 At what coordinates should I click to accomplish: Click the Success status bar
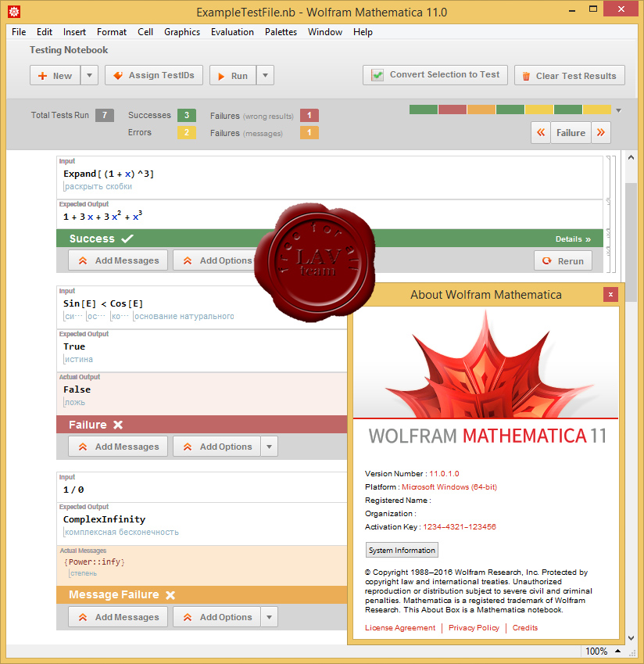tap(330, 239)
